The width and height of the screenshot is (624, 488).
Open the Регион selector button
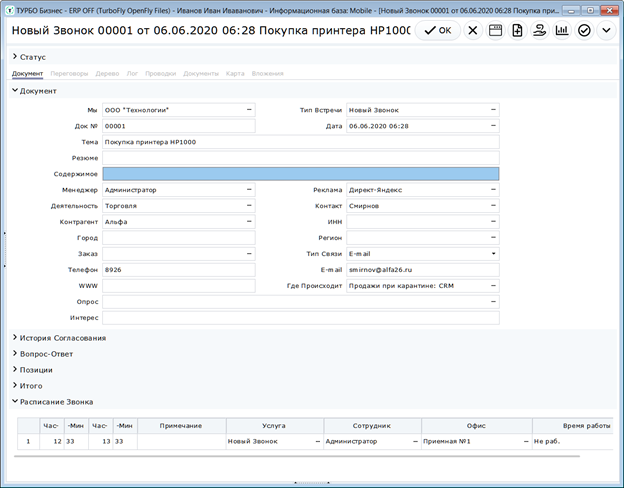point(493,238)
